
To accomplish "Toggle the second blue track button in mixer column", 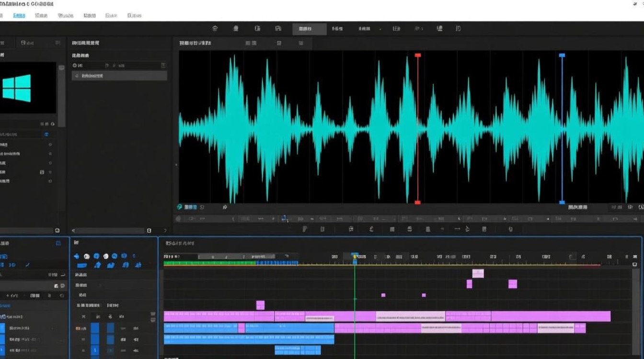I will (x=110, y=328).
